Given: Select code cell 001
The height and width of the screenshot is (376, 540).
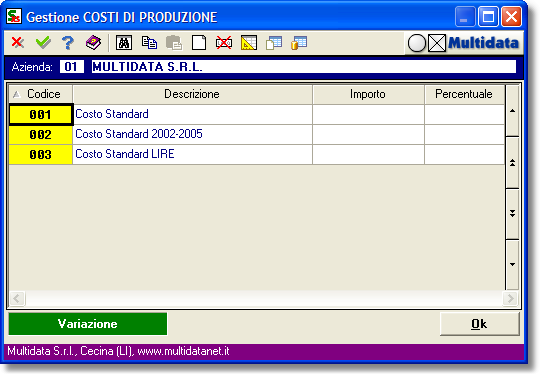Looking at the screenshot, I should click(41, 114).
